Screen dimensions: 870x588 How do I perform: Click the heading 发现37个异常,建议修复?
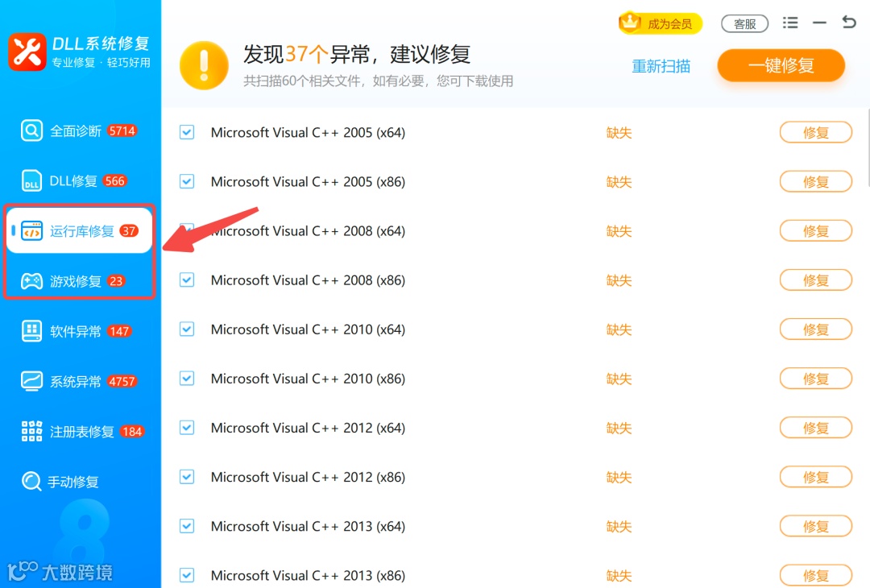pos(357,54)
